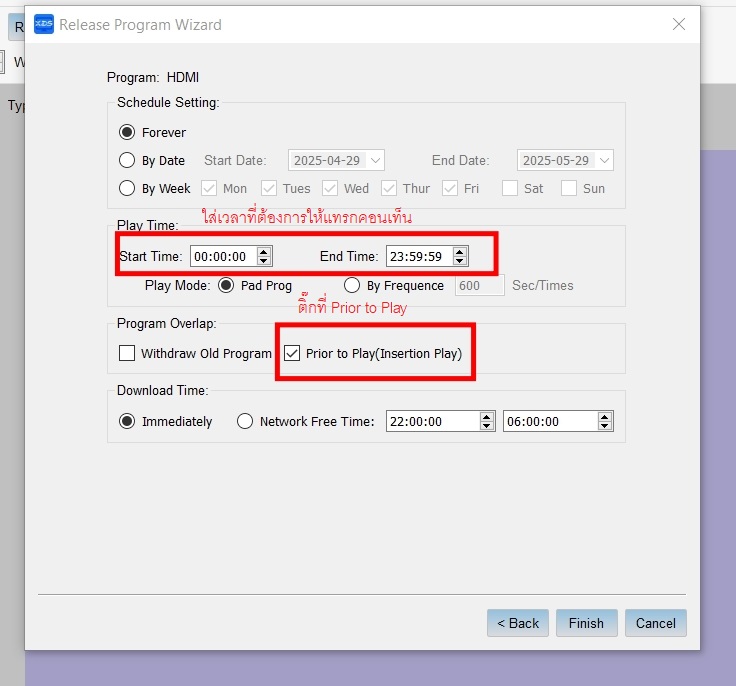Increase the 22:00:00 time value
Screen dimensions: 736x686
487,416
